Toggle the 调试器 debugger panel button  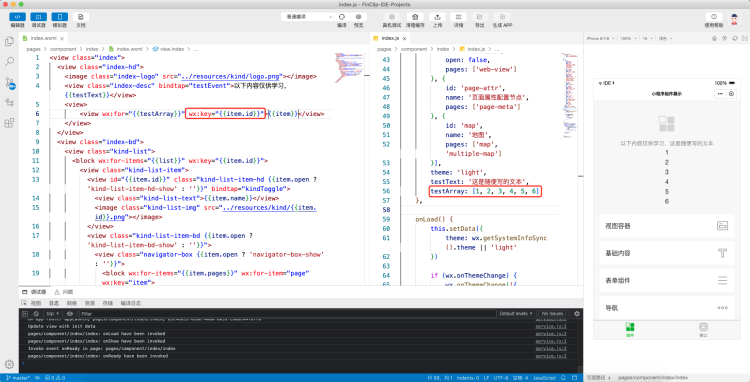[x=38, y=17]
